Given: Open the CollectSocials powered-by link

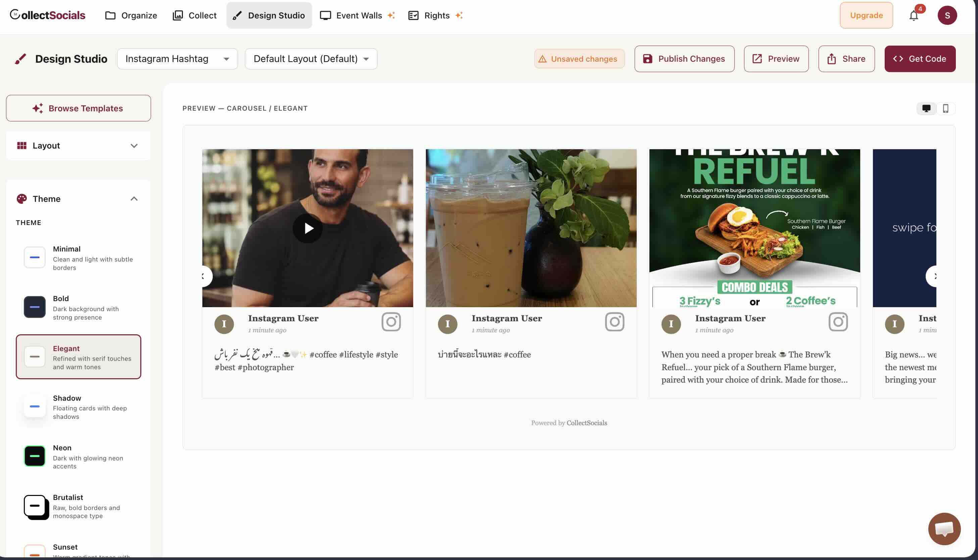Looking at the screenshot, I should (587, 423).
